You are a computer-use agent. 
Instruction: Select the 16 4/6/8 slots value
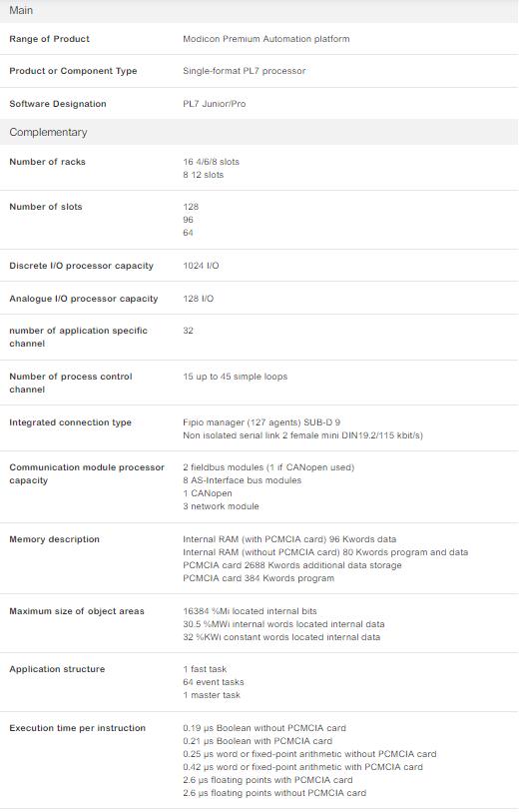point(212,162)
